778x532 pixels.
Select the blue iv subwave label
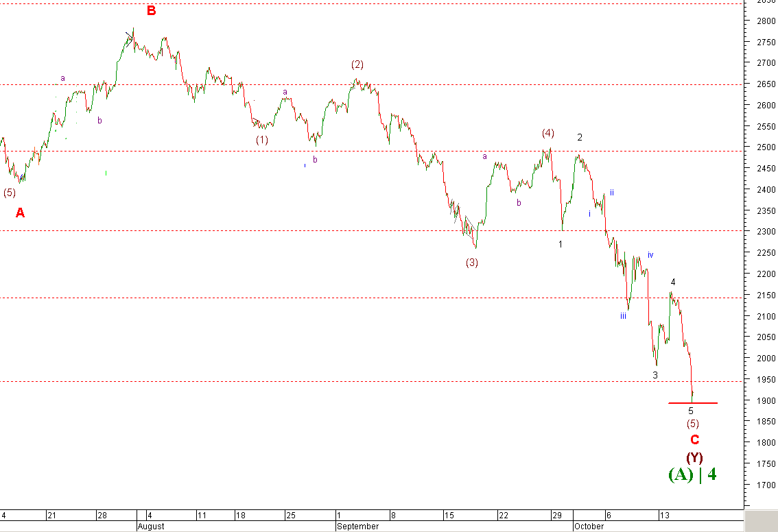pos(650,255)
